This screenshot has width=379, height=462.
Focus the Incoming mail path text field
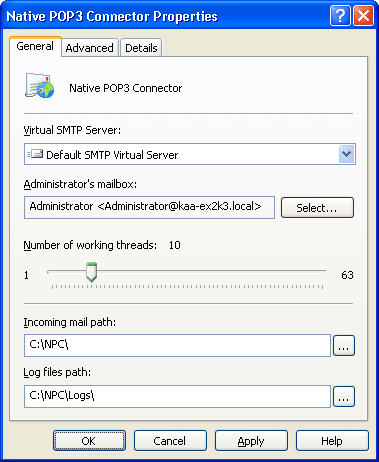click(x=177, y=346)
